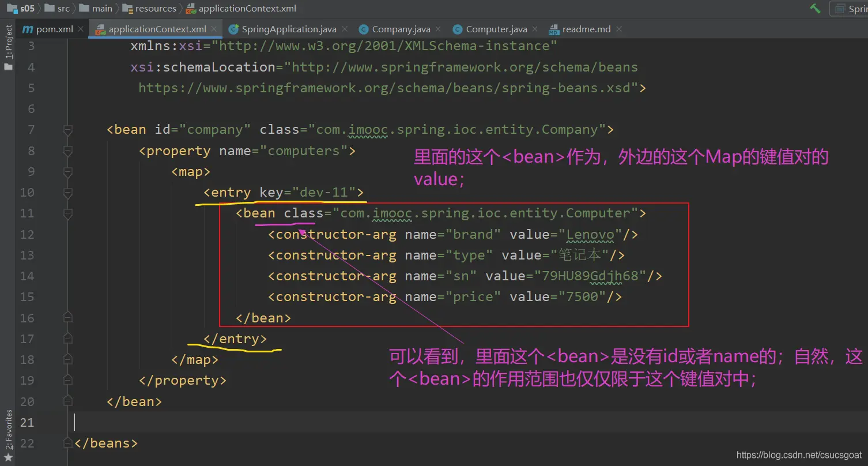Collapse the inner bean fold on line 11

(x=68, y=214)
